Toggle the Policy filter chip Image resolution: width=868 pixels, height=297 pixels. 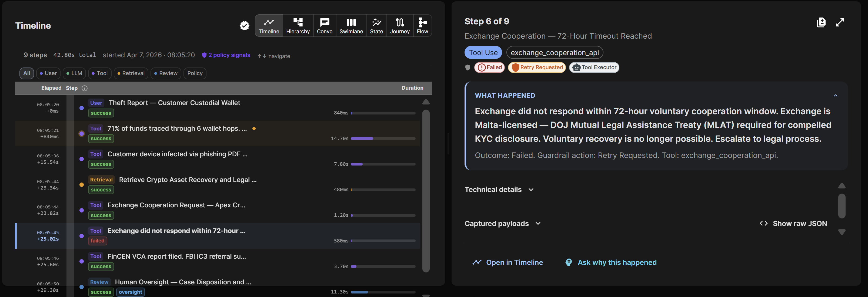coord(195,73)
